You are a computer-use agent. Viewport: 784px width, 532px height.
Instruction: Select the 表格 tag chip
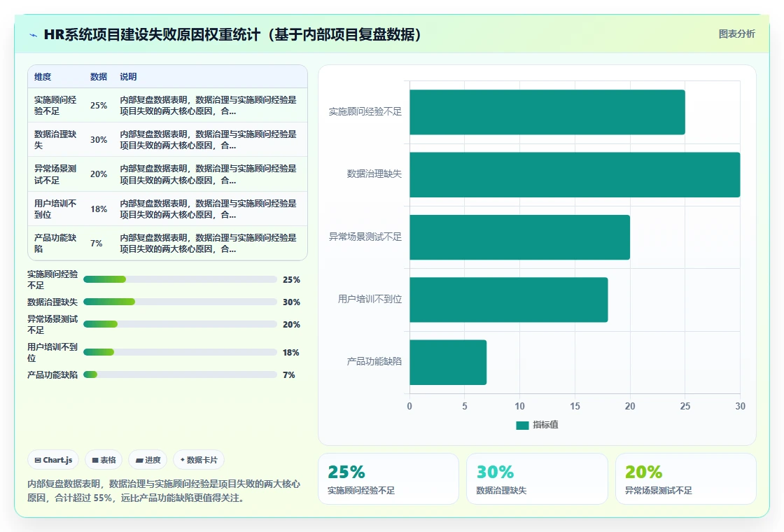pos(104,460)
